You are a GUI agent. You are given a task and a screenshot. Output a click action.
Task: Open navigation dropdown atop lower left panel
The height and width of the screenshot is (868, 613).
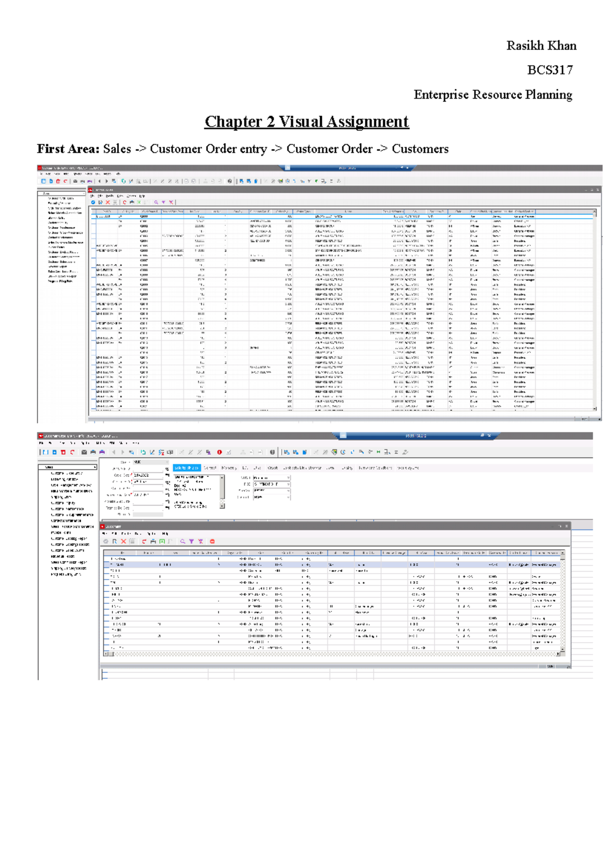pos(67,467)
